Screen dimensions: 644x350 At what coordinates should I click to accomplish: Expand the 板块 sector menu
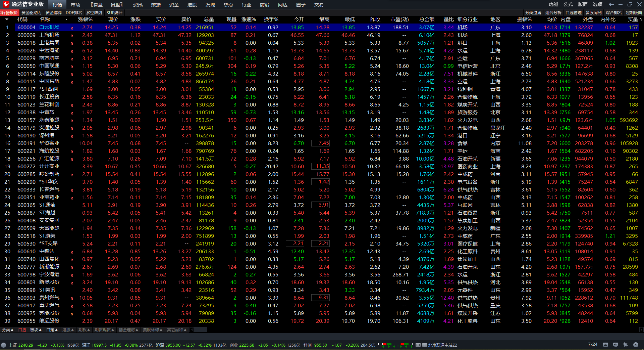[36, 330]
